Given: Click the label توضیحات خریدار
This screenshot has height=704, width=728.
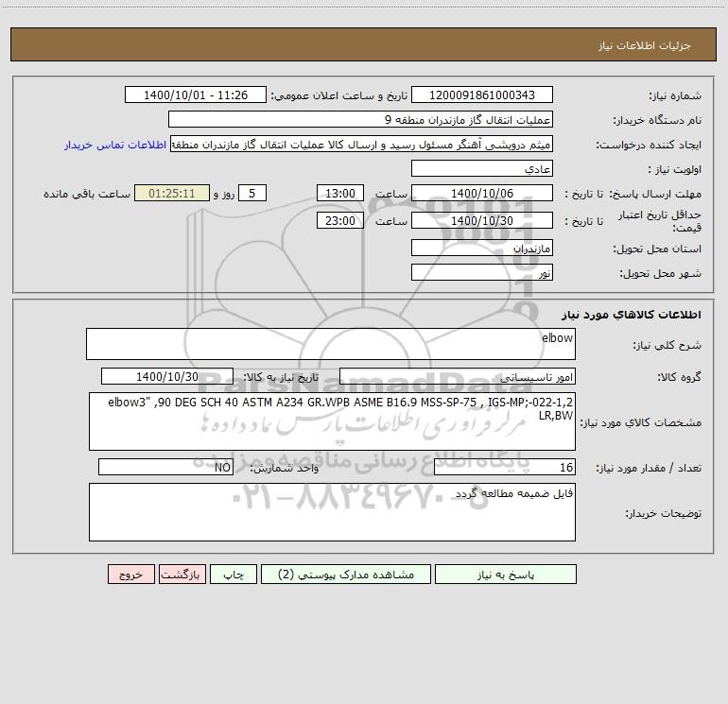Looking at the screenshot, I should coord(663,513).
